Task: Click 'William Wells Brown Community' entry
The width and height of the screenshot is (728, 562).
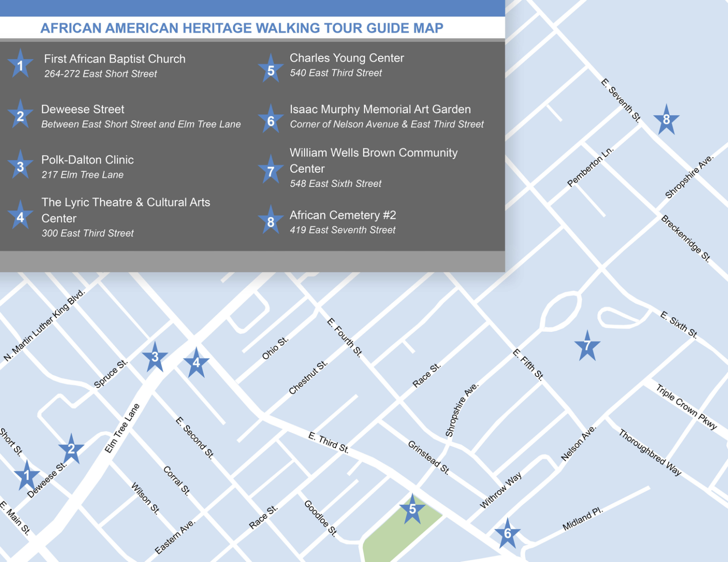Action: tap(374, 153)
